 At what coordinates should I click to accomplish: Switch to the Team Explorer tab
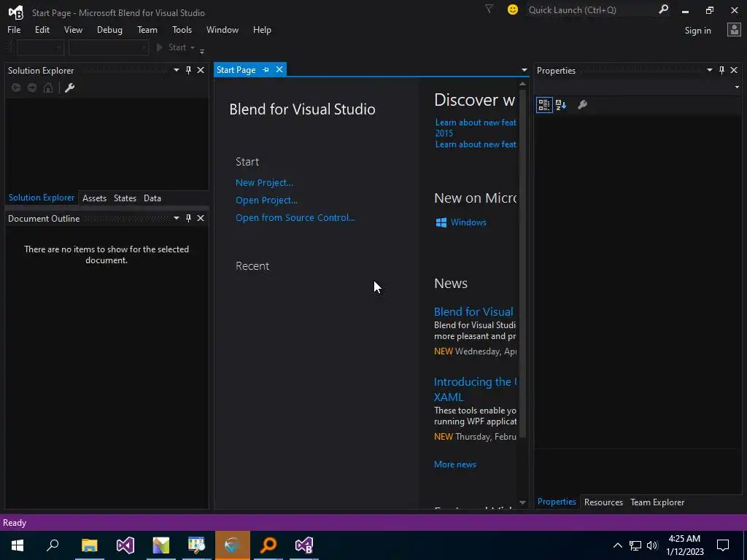pyautogui.click(x=657, y=502)
